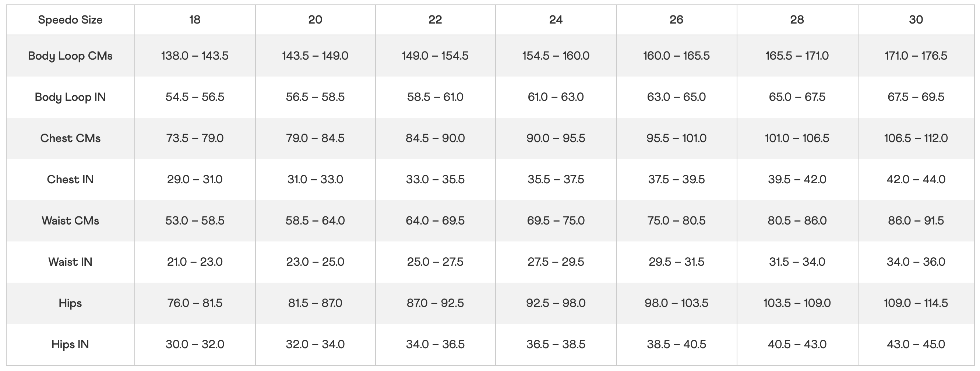980x371 pixels.
Task: Select the Chest IN row label
Action: tap(70, 179)
